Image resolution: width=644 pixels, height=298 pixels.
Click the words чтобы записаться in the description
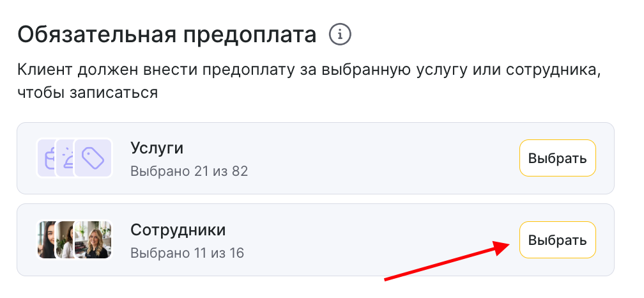[x=88, y=92]
